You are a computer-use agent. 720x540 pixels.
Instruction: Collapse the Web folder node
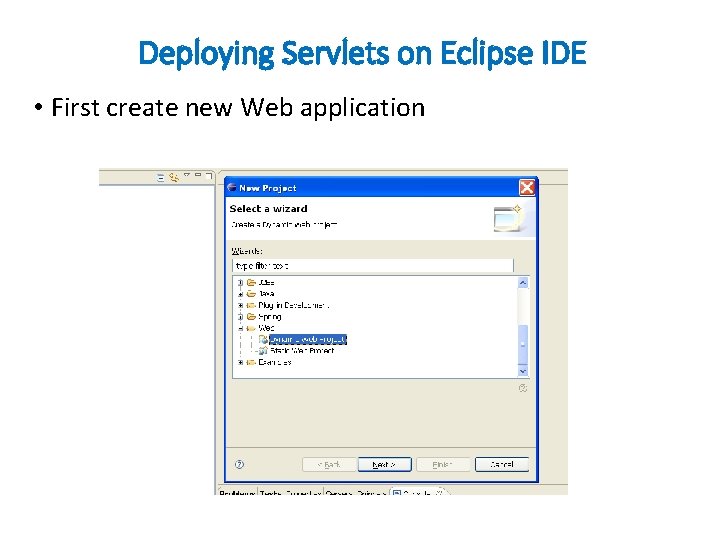point(240,328)
